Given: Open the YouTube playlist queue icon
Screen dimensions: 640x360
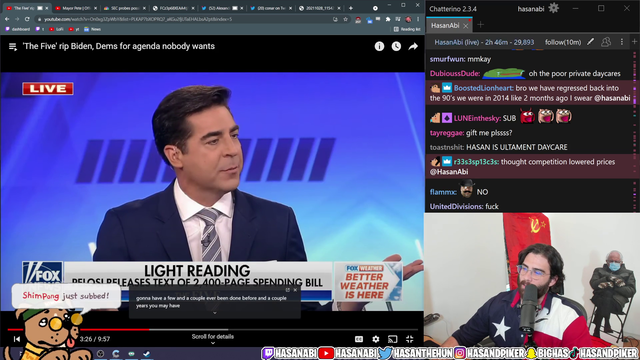Looking at the screenshot, I should [x=13, y=47].
